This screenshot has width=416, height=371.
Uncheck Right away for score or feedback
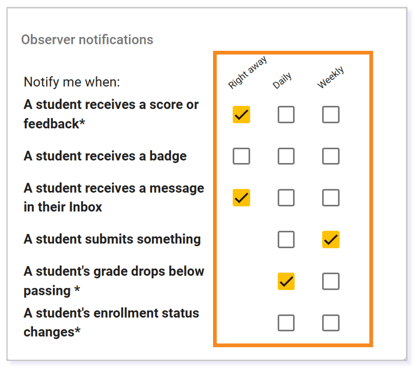[x=241, y=115]
